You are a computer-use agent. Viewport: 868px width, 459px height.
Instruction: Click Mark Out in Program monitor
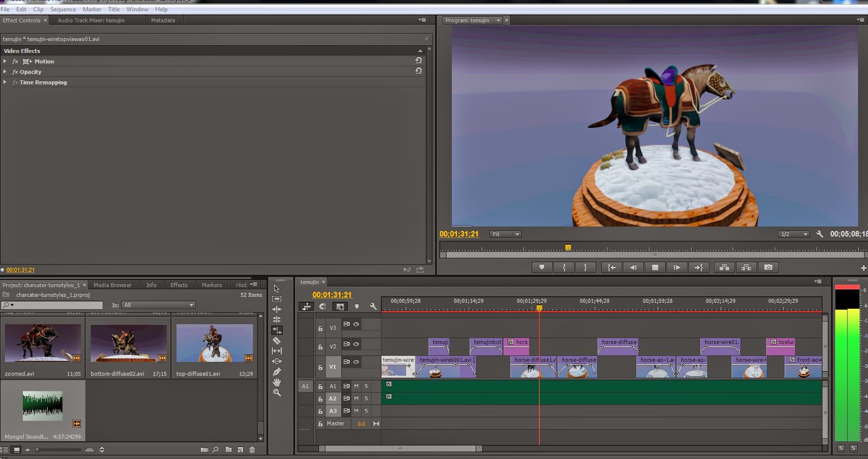pyautogui.click(x=585, y=267)
